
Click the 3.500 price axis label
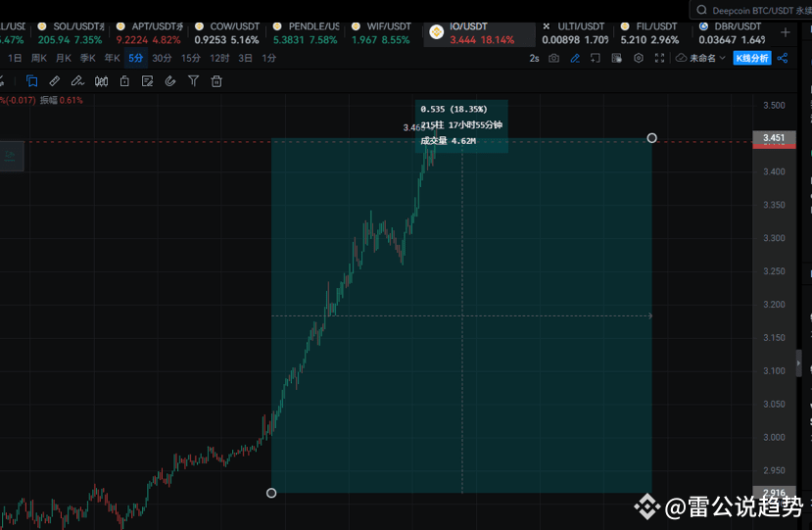click(x=774, y=105)
